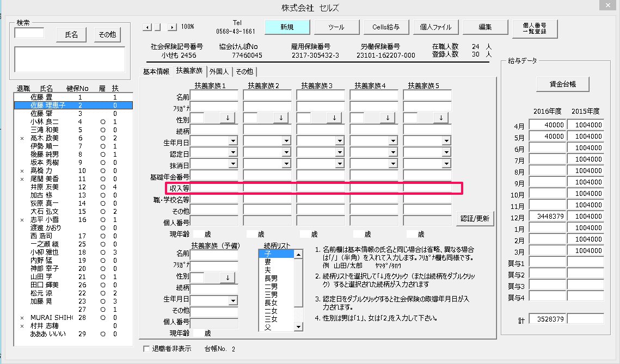This screenshot has height=364, width=620.
Task: Click the up arrow of the 続柄リスト scrollbar
Action: click(x=298, y=254)
